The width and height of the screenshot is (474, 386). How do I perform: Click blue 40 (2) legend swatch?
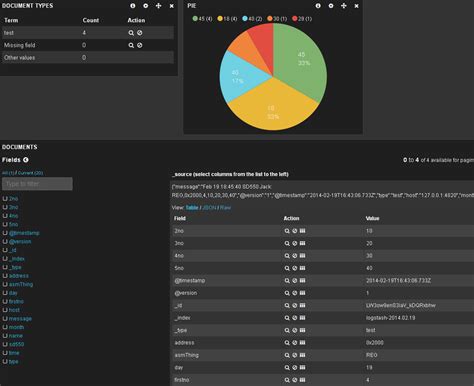pos(245,19)
